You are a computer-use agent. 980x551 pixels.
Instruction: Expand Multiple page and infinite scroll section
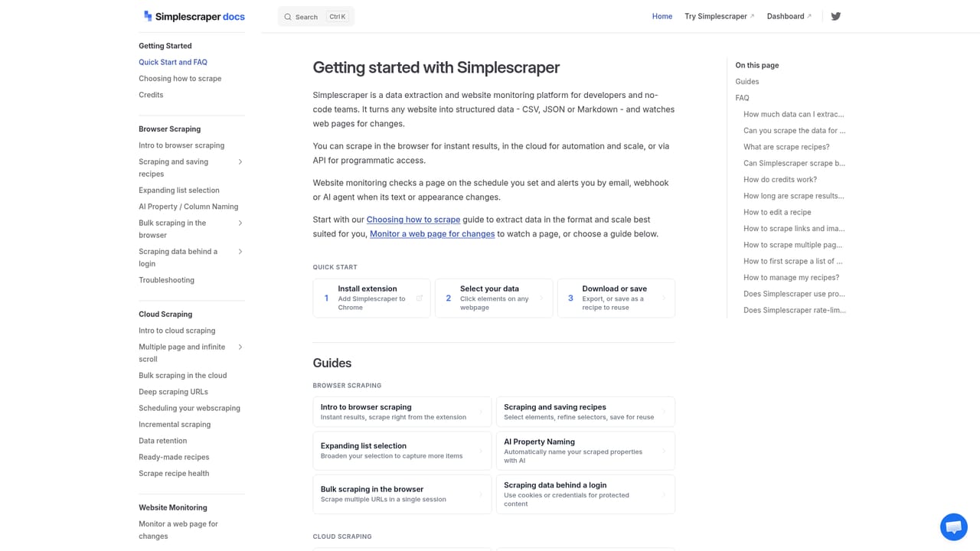[x=240, y=347]
